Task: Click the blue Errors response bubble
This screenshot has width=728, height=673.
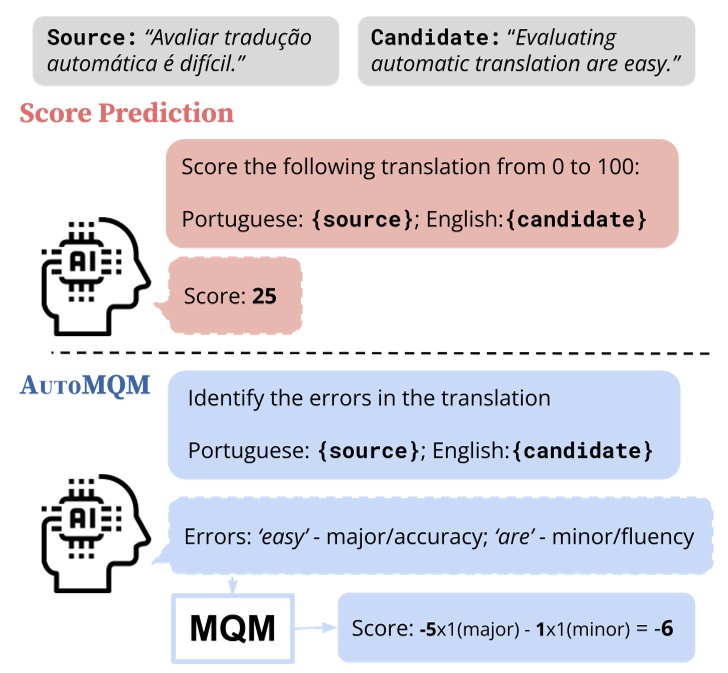Action: click(x=438, y=536)
